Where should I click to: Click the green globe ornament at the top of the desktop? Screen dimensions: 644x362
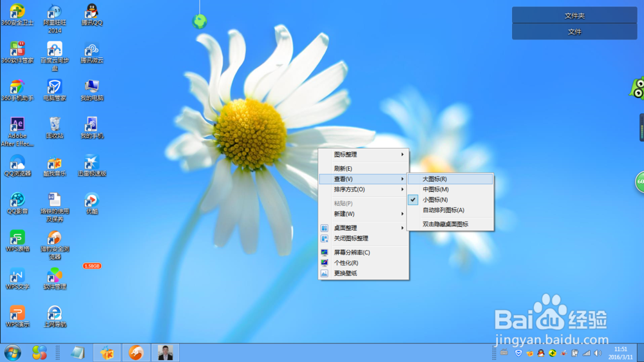point(200,21)
